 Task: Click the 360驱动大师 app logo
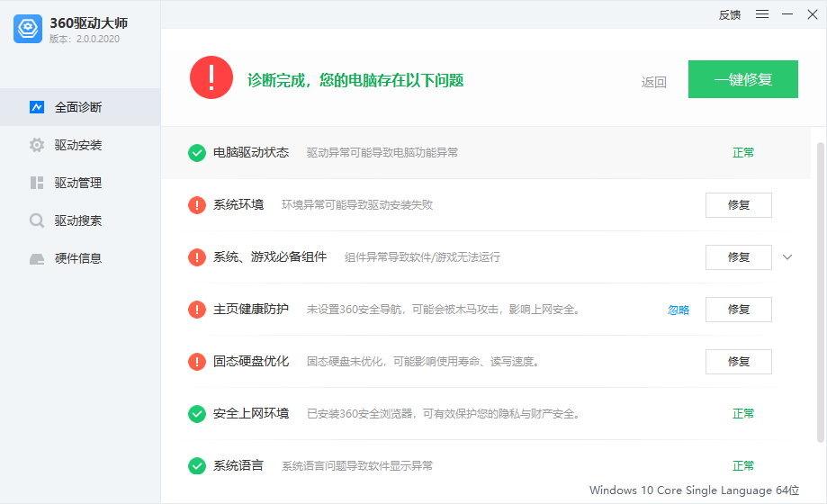[x=27, y=29]
